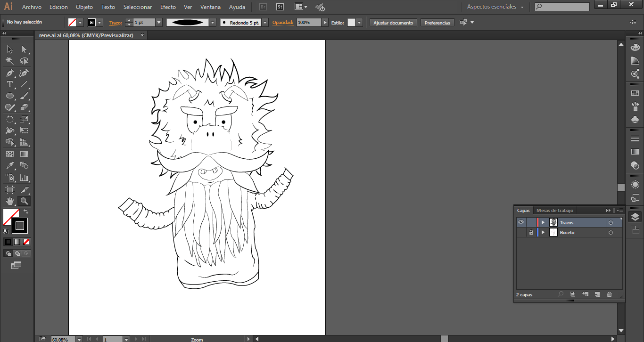Image resolution: width=644 pixels, height=342 pixels.
Task: Select the Pen tool
Action: click(x=9, y=73)
